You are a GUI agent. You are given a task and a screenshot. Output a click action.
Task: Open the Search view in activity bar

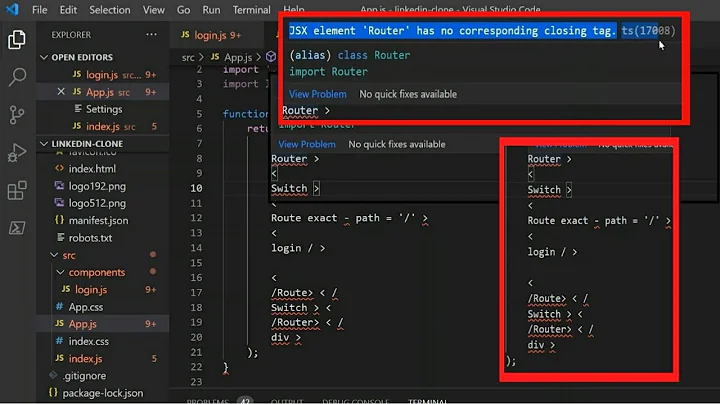click(17, 77)
